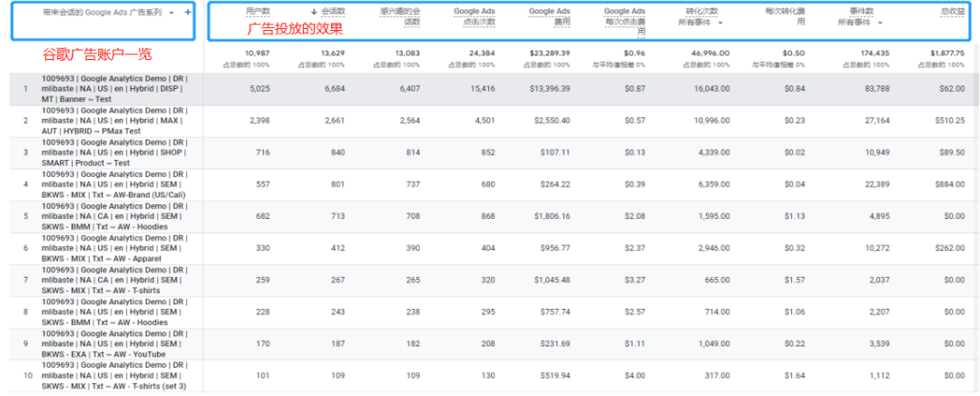Click the $262.00 revenue cell
Screen dimensions: 980x396
click(x=950, y=248)
